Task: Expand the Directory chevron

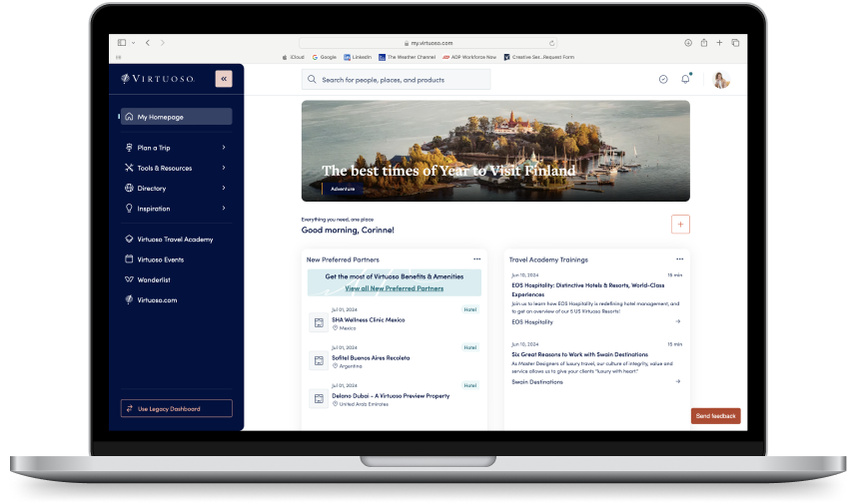Action: (224, 188)
